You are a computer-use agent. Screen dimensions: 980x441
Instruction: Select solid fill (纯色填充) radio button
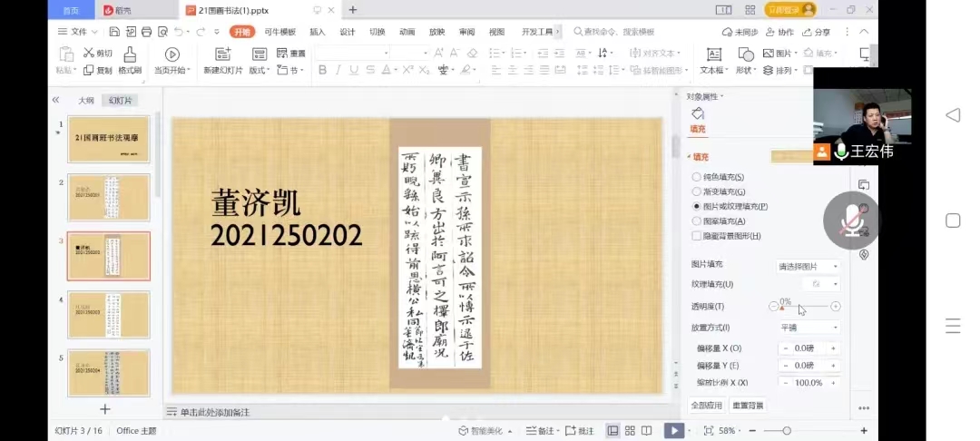tap(696, 177)
